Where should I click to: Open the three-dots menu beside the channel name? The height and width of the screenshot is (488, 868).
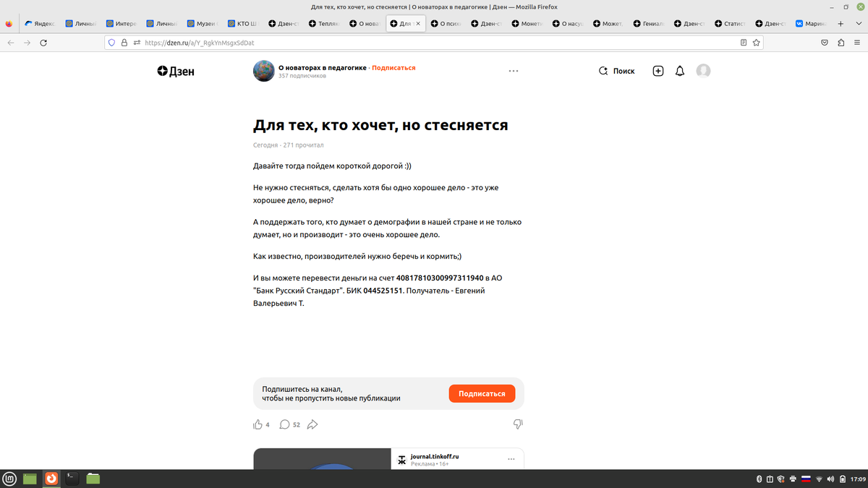tap(514, 71)
